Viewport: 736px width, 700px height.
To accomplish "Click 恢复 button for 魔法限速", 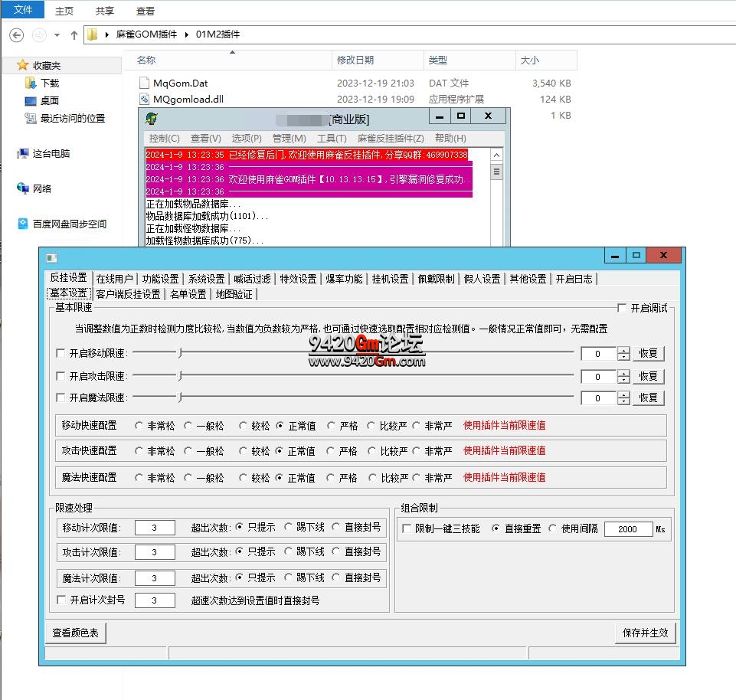I will pos(648,398).
